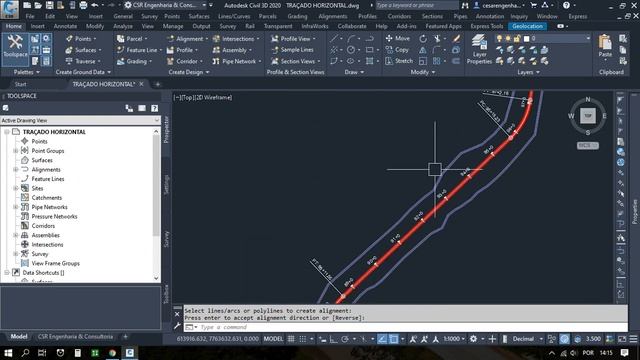The width and height of the screenshot is (640, 360).
Task: Open the command line customize wrench icon
Action: coord(177,326)
